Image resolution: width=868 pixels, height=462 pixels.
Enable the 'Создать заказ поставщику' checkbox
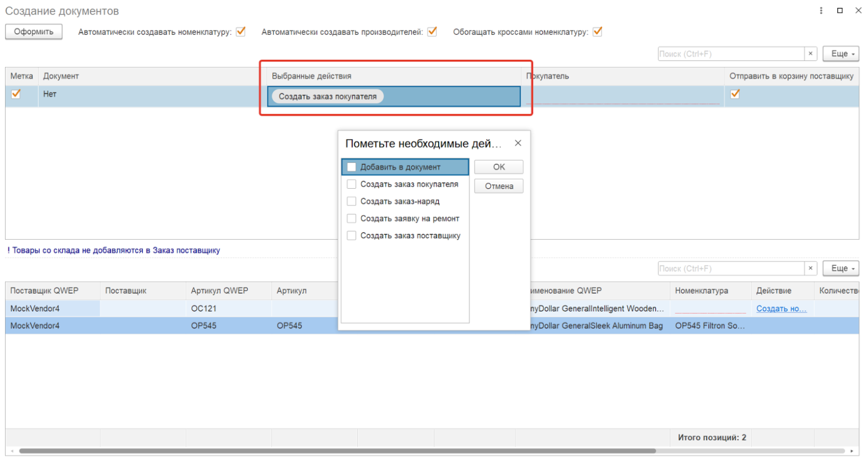(351, 236)
